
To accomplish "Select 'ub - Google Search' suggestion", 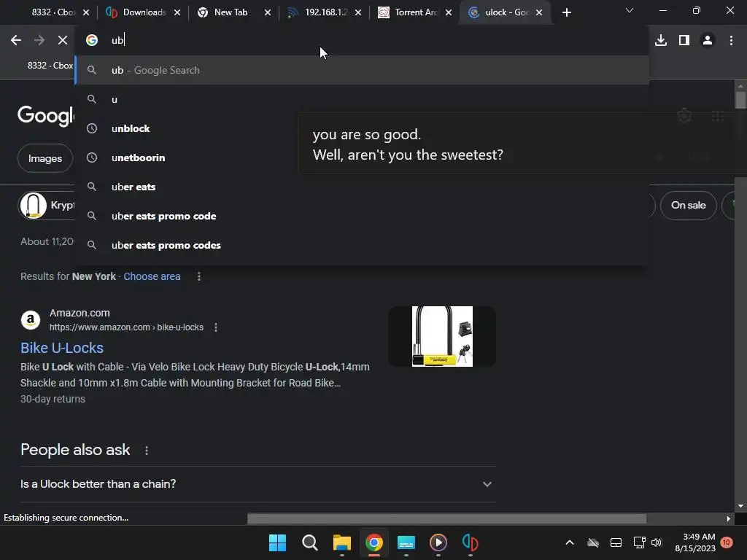I will (362, 70).
